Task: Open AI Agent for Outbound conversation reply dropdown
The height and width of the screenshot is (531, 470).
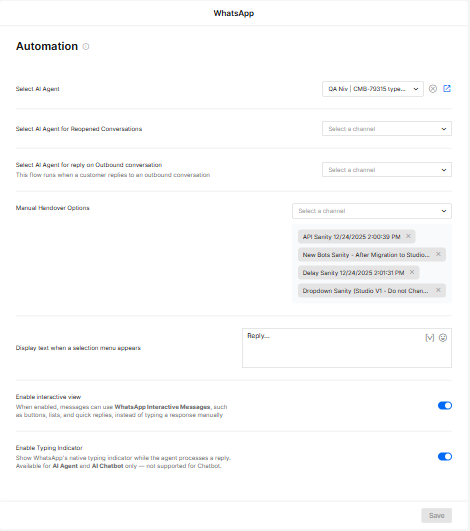Action: pos(387,170)
